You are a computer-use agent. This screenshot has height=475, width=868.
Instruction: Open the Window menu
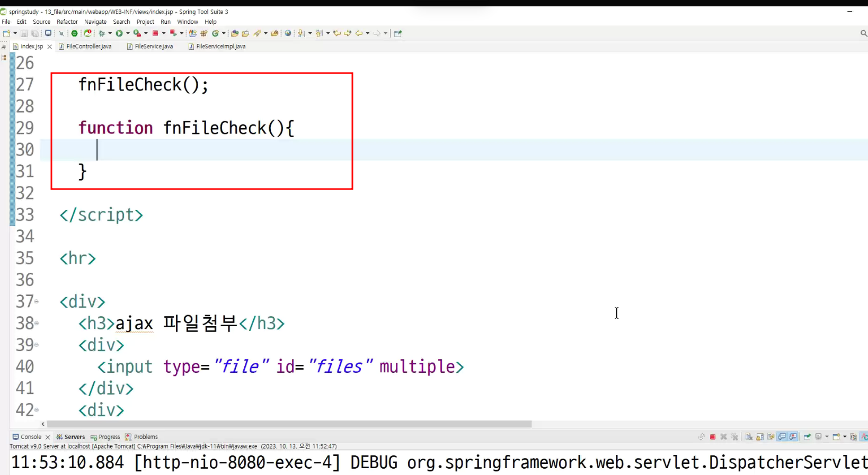click(x=188, y=22)
